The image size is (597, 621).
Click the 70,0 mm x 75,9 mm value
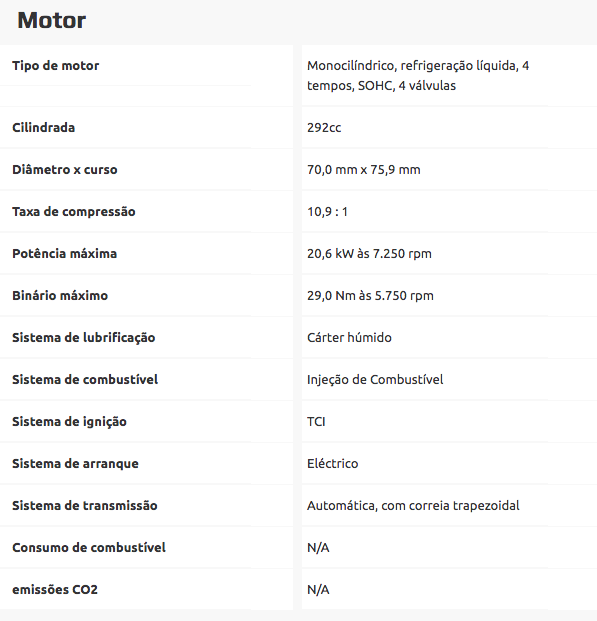[x=364, y=170]
